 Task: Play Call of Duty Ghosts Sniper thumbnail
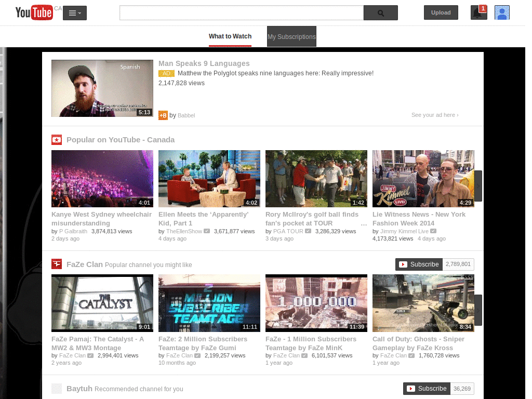point(423,303)
